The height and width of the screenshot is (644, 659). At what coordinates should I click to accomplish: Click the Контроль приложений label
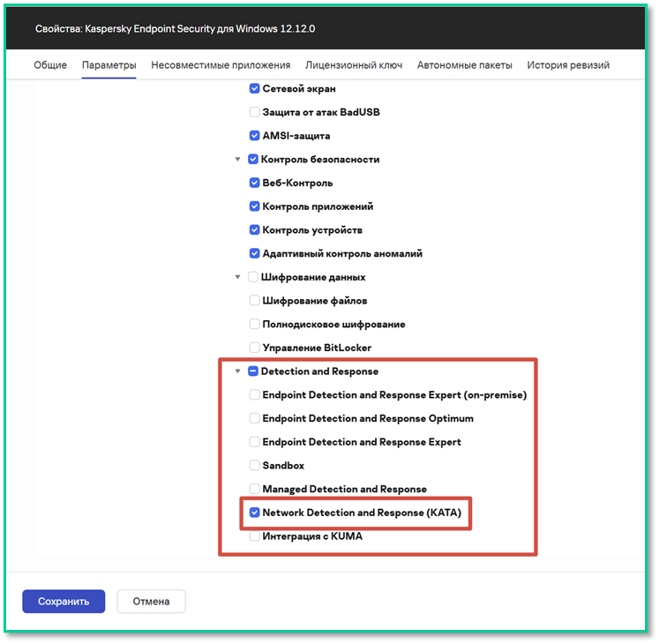(x=318, y=206)
